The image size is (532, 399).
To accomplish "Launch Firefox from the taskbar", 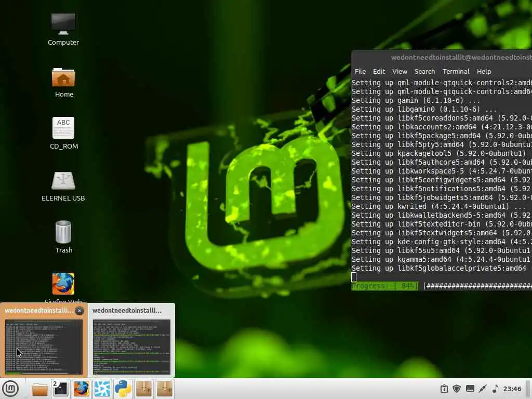I will pyautogui.click(x=82, y=389).
